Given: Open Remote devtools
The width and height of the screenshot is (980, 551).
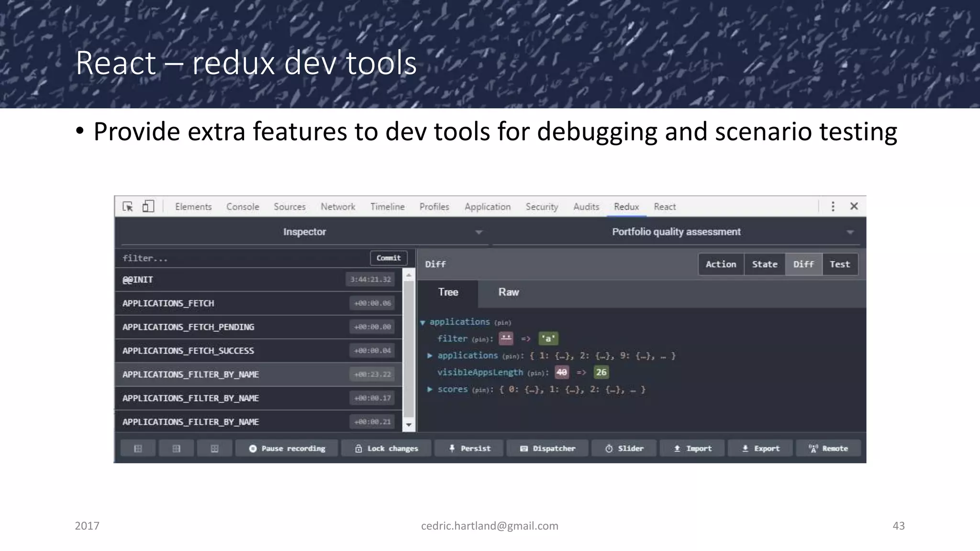Looking at the screenshot, I should click(828, 448).
